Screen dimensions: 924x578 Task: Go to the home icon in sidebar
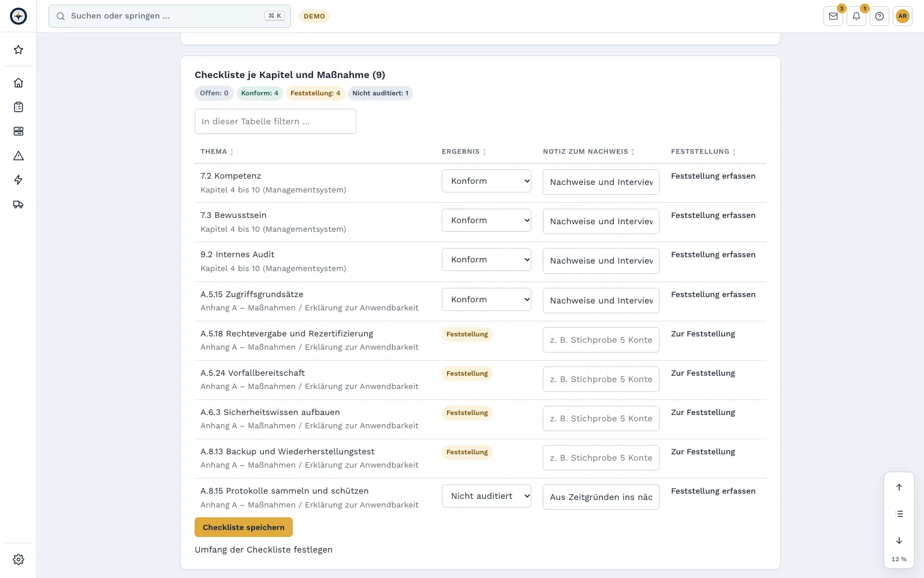coord(18,83)
